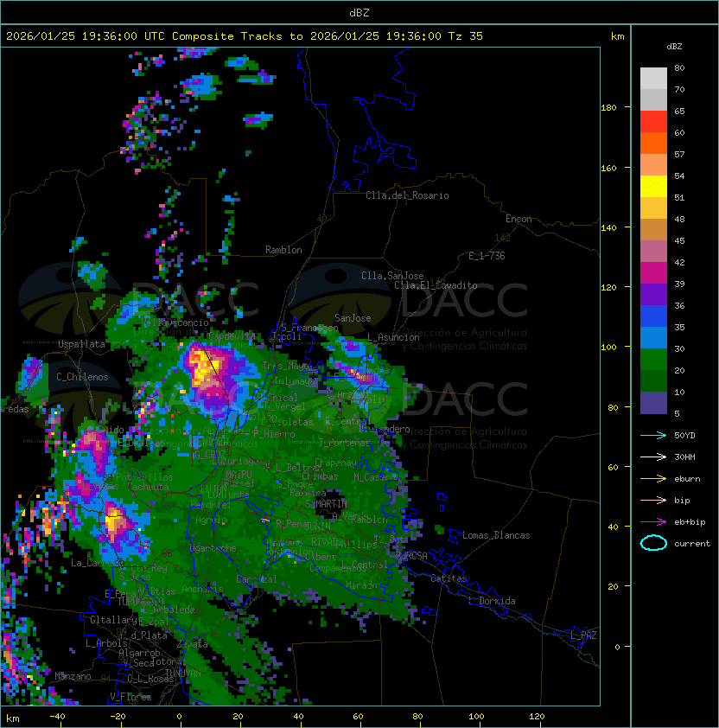Viewport: 719px width, 728px height.
Task: Click the 'L_PAZ' map label
Action: point(583,635)
